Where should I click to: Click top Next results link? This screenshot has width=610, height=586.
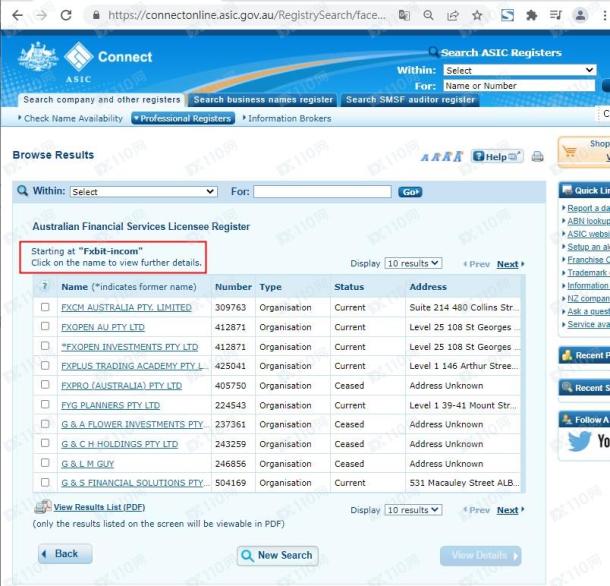coord(507,264)
